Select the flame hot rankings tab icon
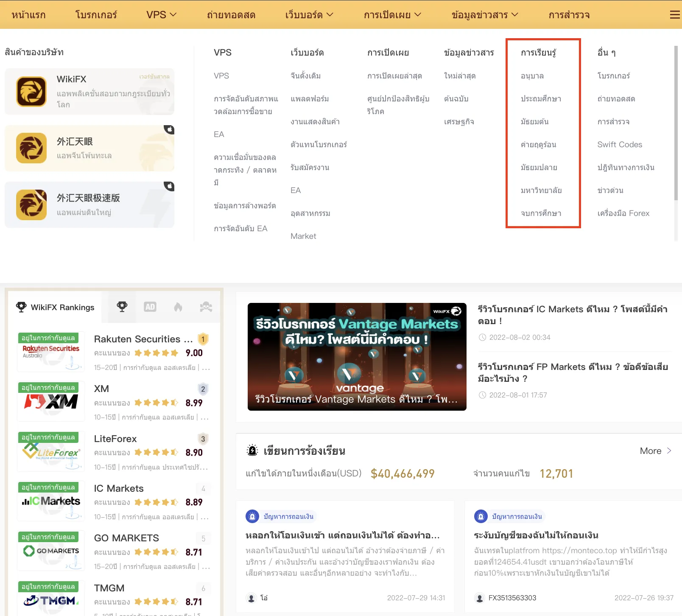The width and height of the screenshot is (682, 616). (x=178, y=307)
